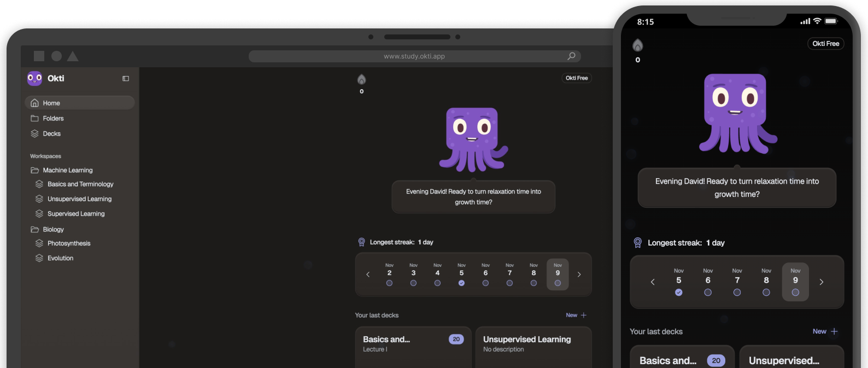Collapse the sidebar with the panel icon
Image resolution: width=868 pixels, height=368 pixels.
click(126, 79)
